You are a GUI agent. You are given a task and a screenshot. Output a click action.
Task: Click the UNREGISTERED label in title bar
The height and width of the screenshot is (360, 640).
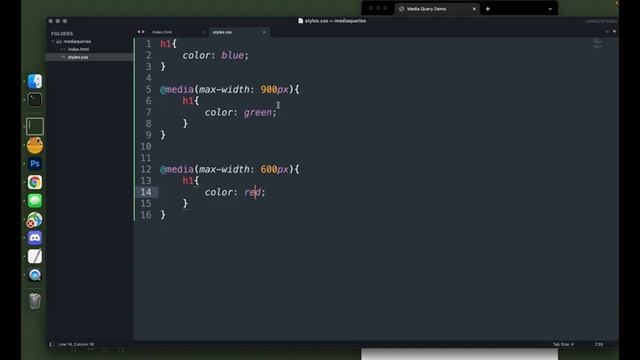tap(601, 21)
